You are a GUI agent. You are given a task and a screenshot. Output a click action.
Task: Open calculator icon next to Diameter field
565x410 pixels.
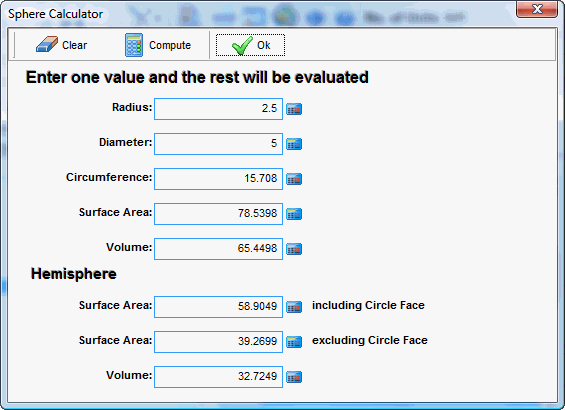pos(294,144)
